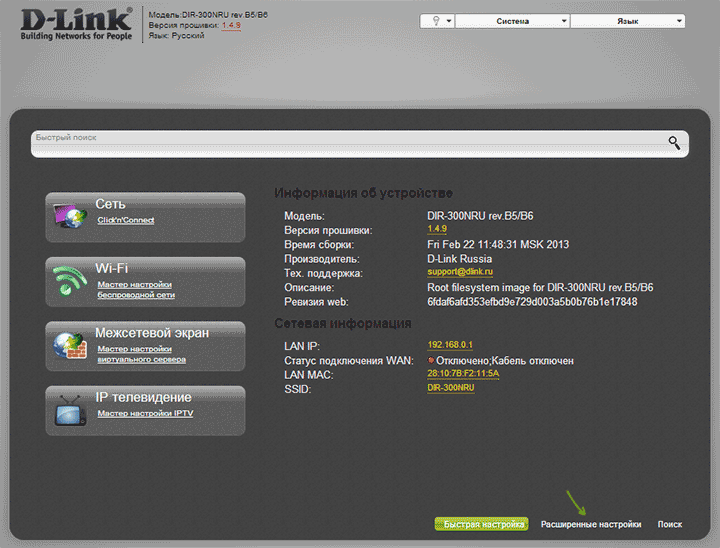Click the Wi-Fi signal icon
Image resolution: width=720 pixels, height=548 pixels.
[x=70, y=279]
